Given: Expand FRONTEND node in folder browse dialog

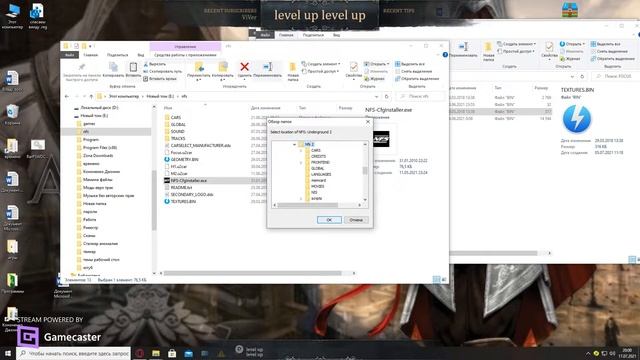Looking at the screenshot, I should [x=301, y=162].
